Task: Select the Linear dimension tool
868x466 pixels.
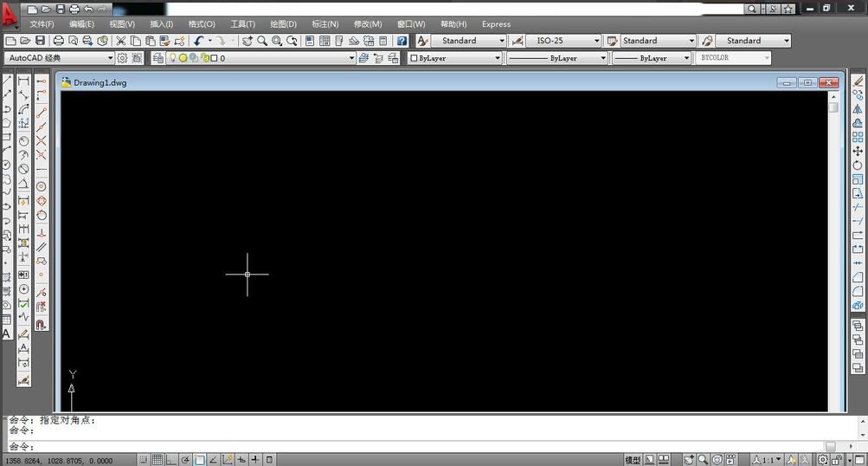Action: click(x=23, y=81)
